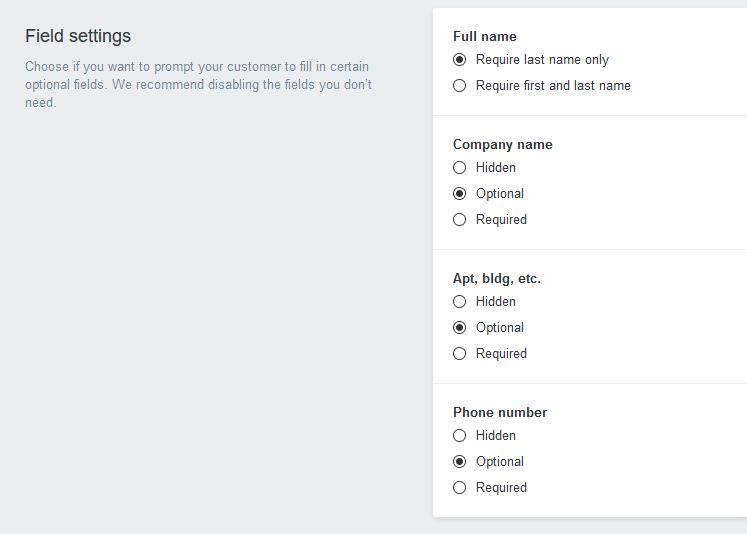The image size is (747, 534).
Task: Set Company name to Optional
Action: pyautogui.click(x=460, y=194)
